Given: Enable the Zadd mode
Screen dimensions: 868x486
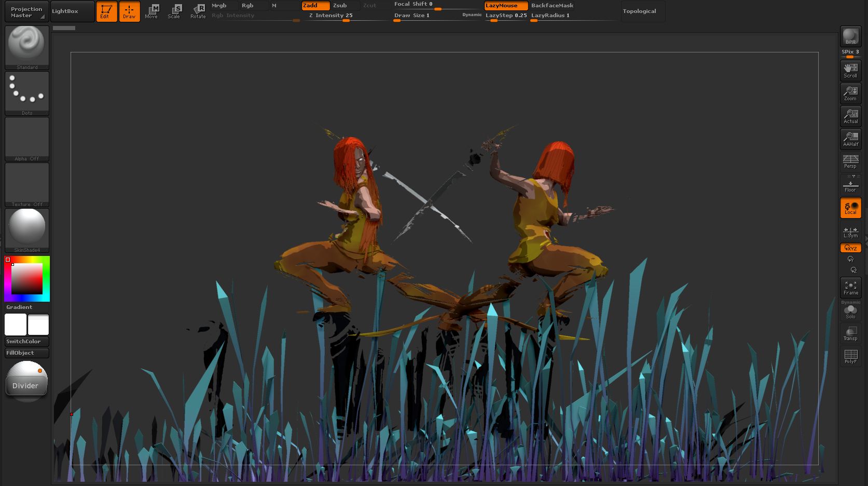Looking at the screenshot, I should (315, 6).
